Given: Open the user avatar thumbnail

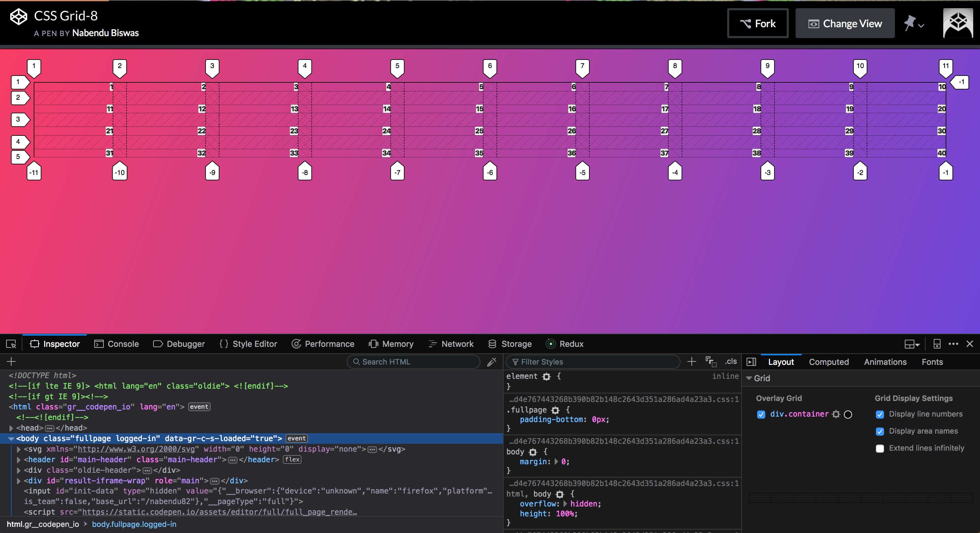Looking at the screenshot, I should pyautogui.click(x=958, y=23).
